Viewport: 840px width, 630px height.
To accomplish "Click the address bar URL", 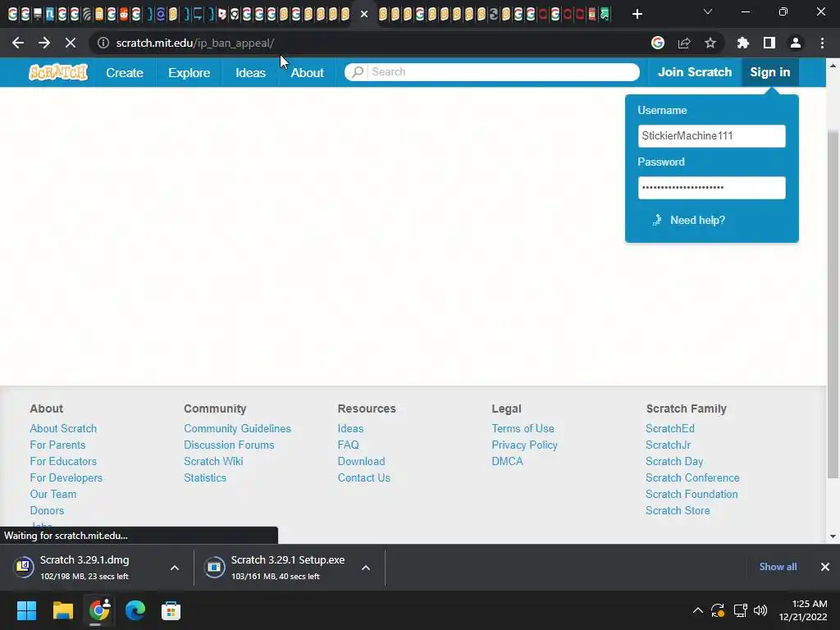I will (x=195, y=43).
